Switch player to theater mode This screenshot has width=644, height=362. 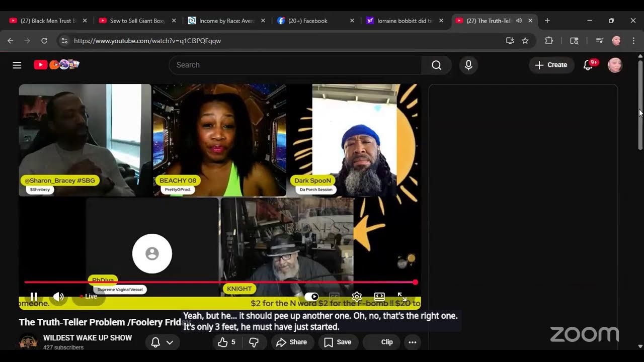tap(379, 297)
